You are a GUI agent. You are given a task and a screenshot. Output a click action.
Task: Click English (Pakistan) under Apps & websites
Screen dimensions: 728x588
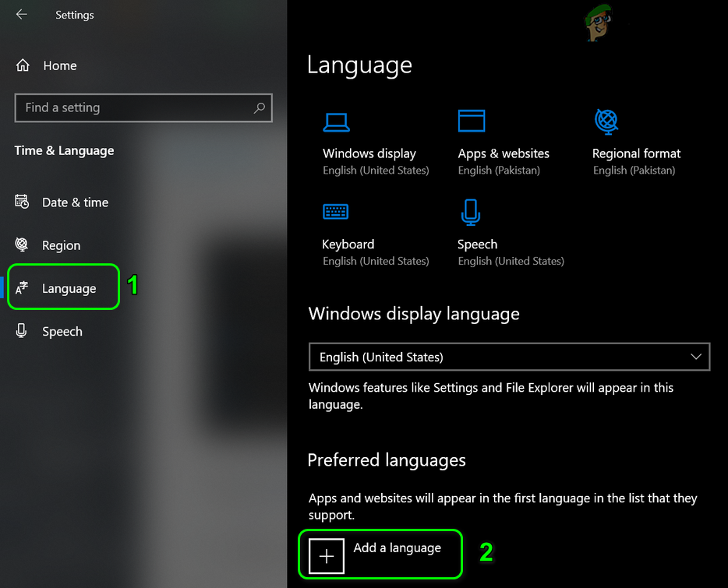click(499, 171)
